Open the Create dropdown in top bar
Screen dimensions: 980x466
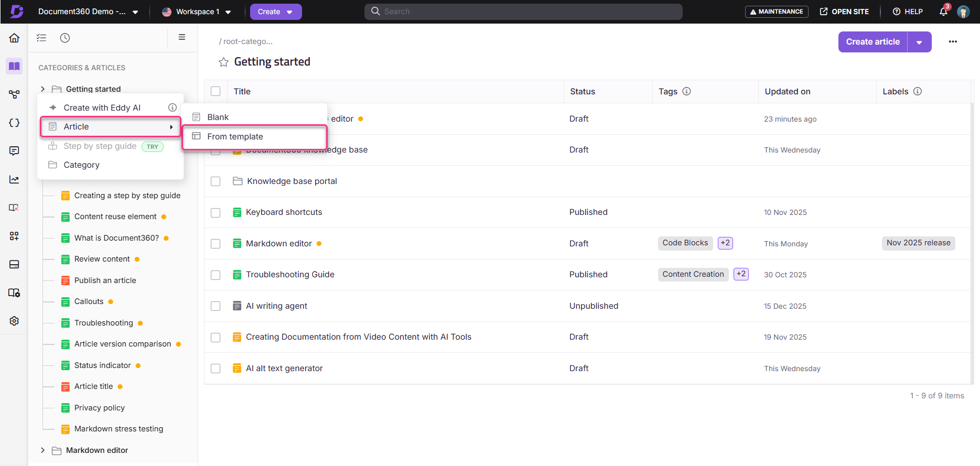(276, 12)
